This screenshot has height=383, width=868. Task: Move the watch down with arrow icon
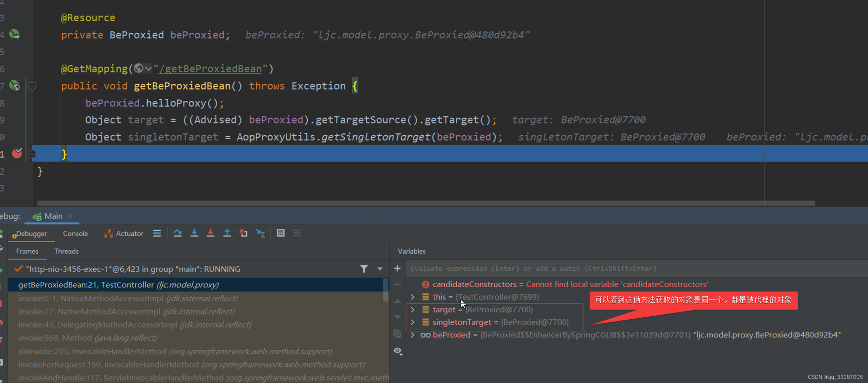point(397,317)
